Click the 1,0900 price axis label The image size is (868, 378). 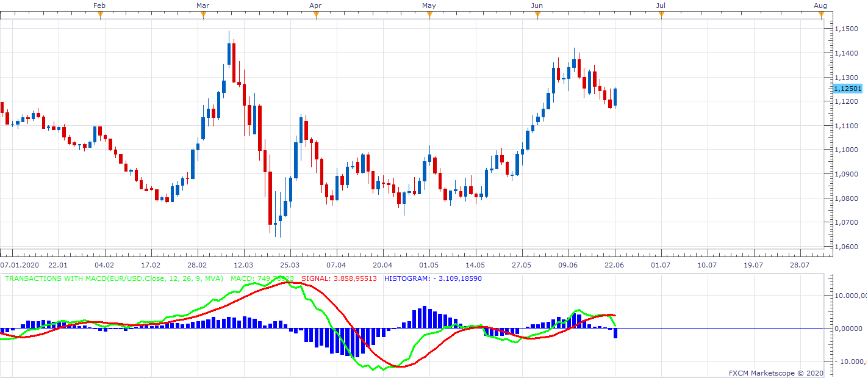(847, 174)
